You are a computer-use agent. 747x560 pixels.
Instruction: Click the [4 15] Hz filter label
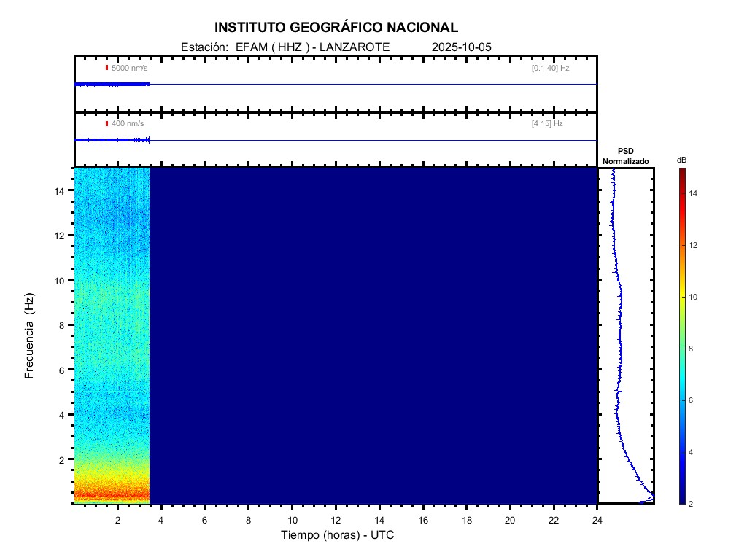click(x=547, y=124)
